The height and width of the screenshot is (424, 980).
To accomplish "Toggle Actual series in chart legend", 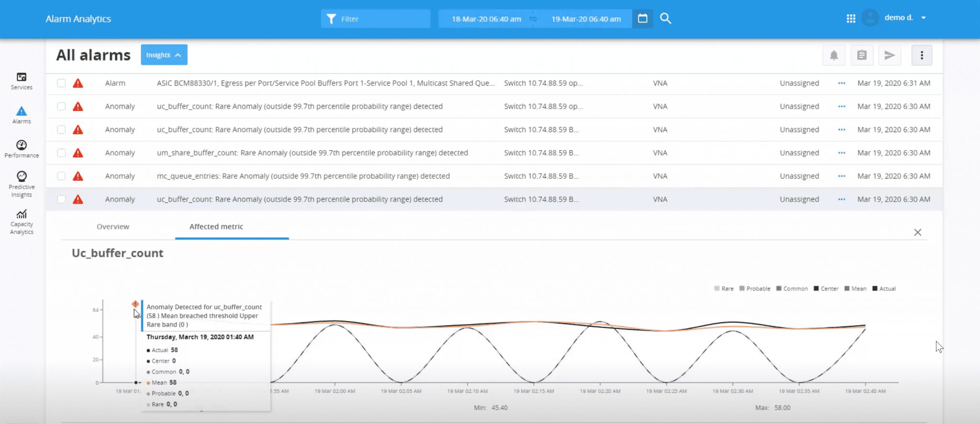I will pyautogui.click(x=884, y=289).
